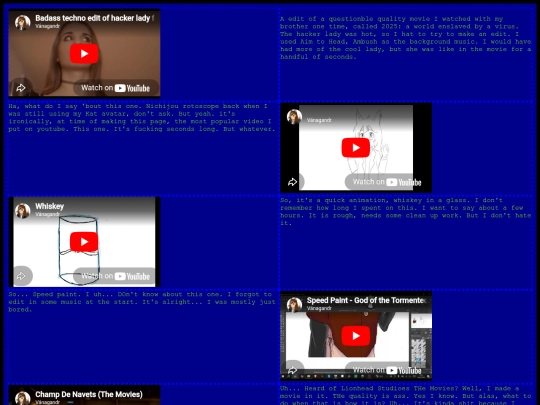Click Vanagandr channel name under Whiskey title
540x405 pixels.
48,214
